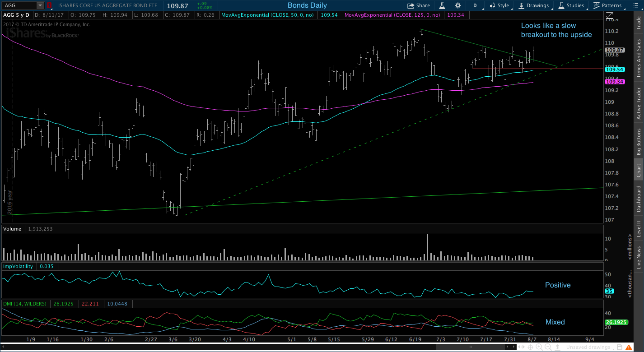Click the orange warning triangle icon
Screen dimensions: 644x352
629,347
